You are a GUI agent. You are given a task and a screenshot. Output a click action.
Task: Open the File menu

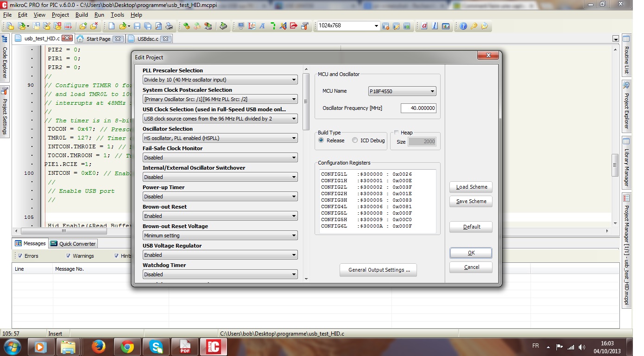tap(7, 15)
